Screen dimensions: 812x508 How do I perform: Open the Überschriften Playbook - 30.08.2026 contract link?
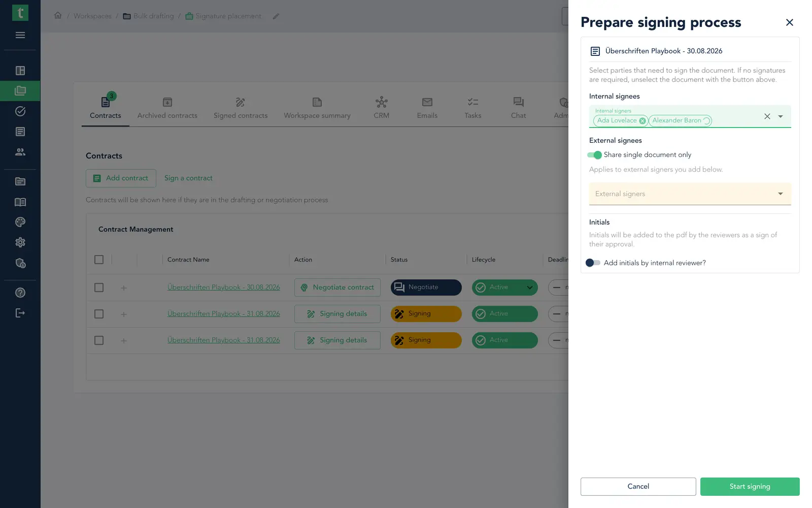(224, 288)
